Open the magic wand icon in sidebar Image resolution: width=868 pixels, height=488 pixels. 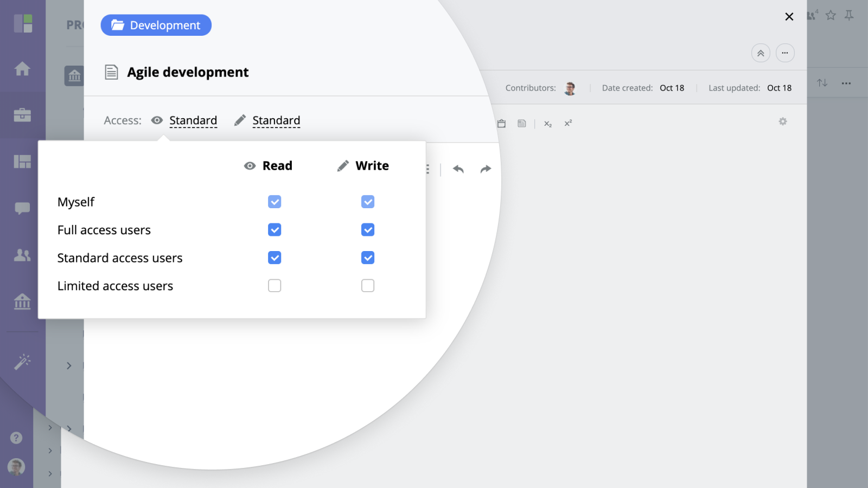[22, 362]
